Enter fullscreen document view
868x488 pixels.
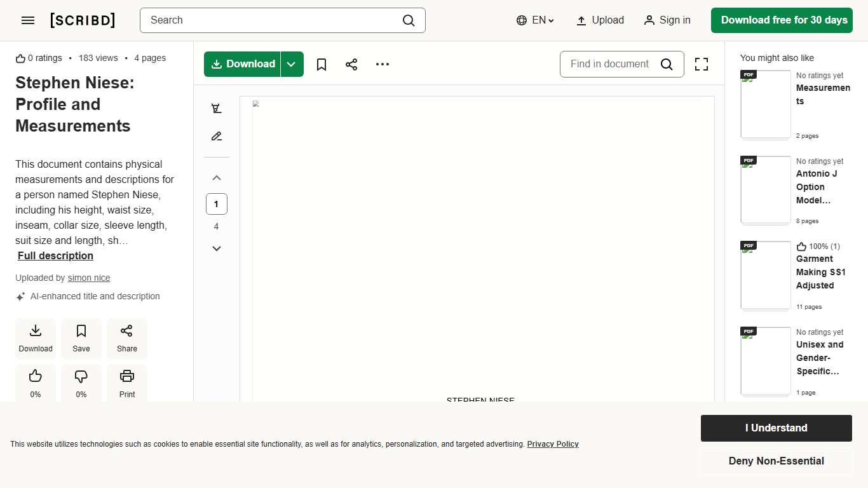click(x=701, y=64)
